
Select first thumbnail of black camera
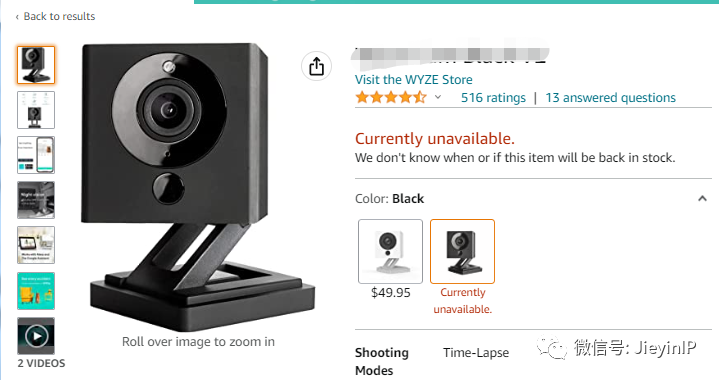coord(36,65)
